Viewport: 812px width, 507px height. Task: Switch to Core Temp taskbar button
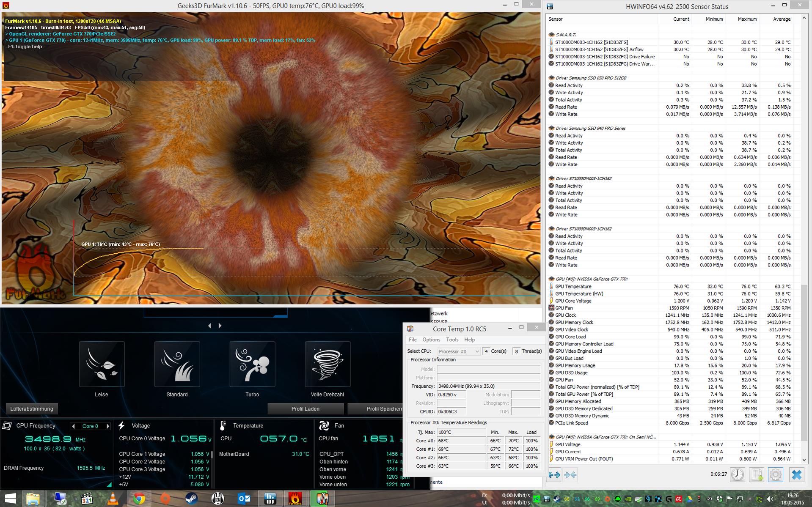click(x=322, y=499)
